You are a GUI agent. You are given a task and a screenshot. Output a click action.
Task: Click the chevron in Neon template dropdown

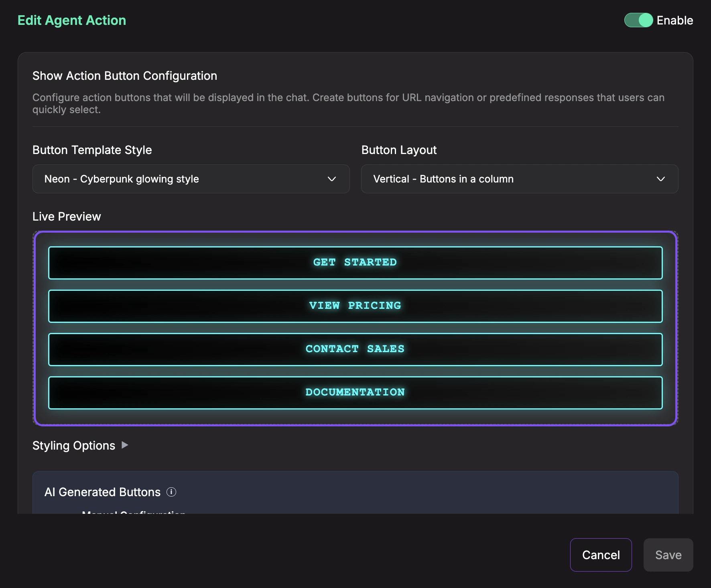coord(331,179)
